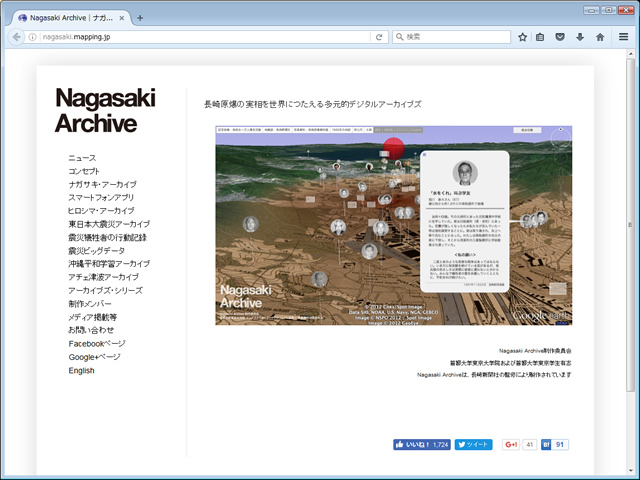Open the downloads arrow icon

tap(580, 37)
